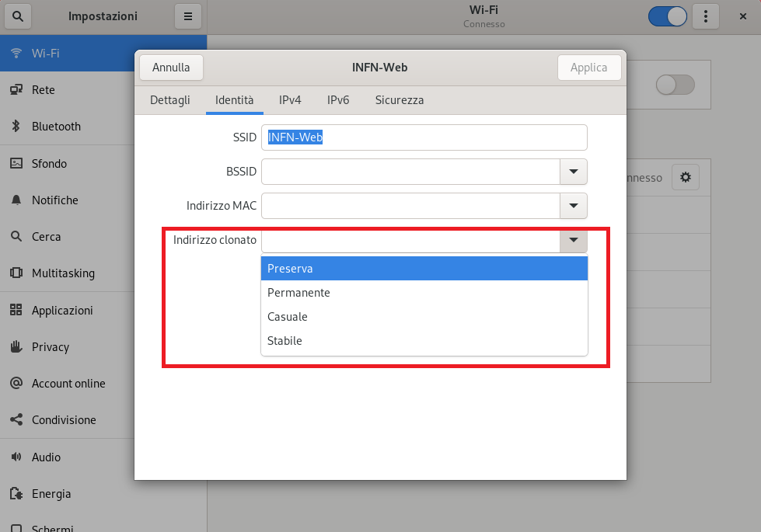Select Permanente from the dropdown list
The image size is (761, 532).
[424, 293]
